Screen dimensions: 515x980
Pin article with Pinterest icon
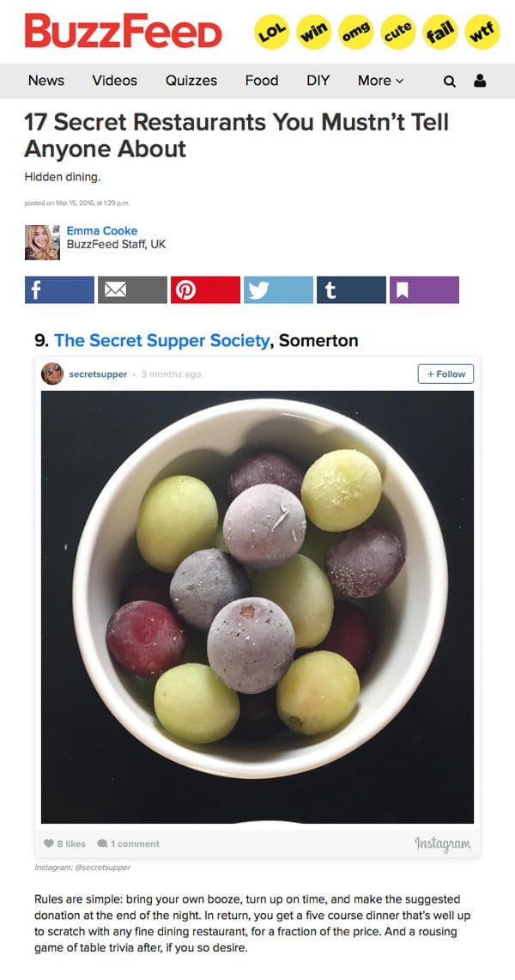coord(205,290)
